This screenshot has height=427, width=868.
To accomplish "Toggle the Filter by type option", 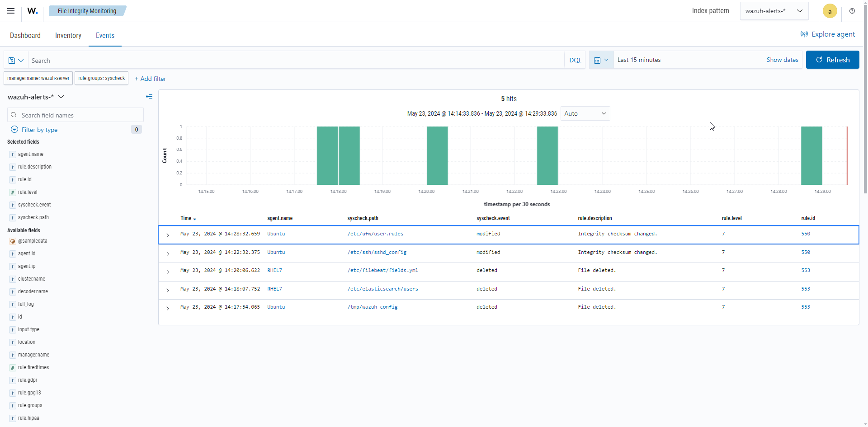I will click(x=39, y=130).
